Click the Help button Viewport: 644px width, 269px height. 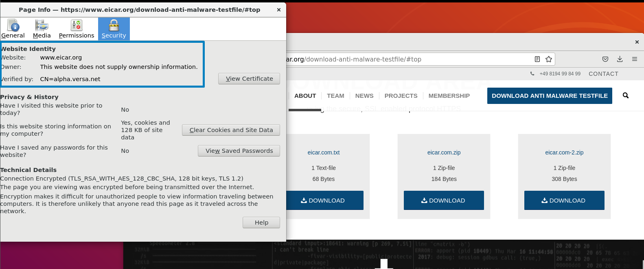pos(261,223)
